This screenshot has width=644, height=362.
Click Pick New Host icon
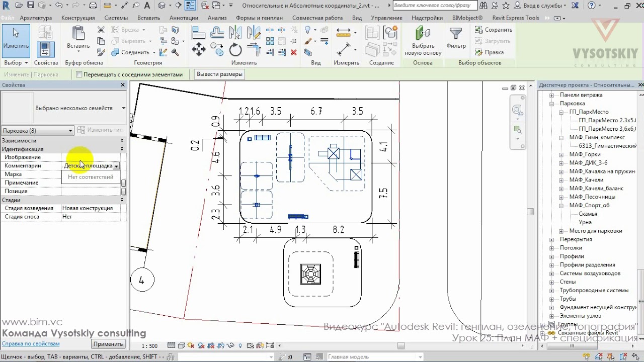pyautogui.click(x=423, y=33)
